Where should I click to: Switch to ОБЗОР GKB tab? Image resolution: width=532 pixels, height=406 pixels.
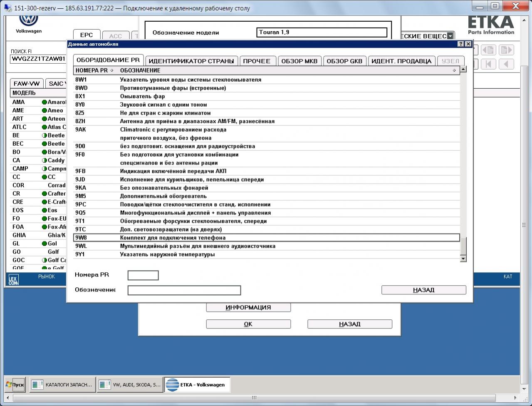click(344, 61)
